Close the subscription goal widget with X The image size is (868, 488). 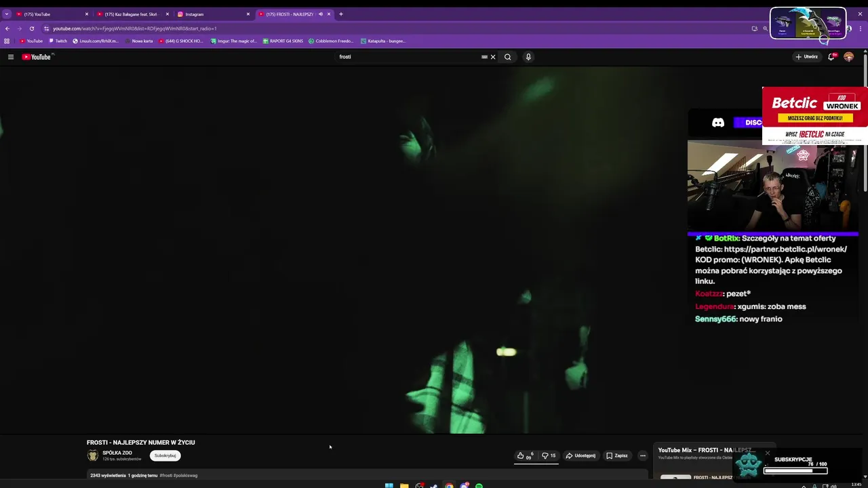768,453
